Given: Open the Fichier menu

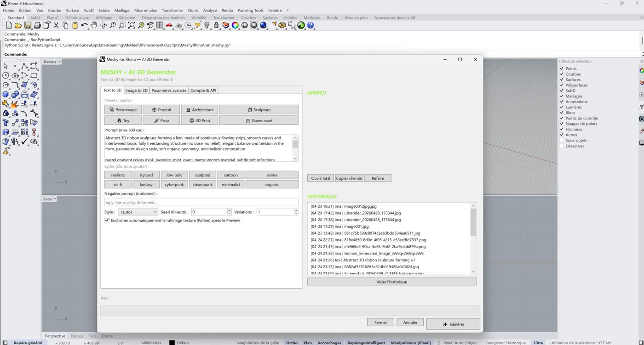Looking at the screenshot, I should point(8,10).
